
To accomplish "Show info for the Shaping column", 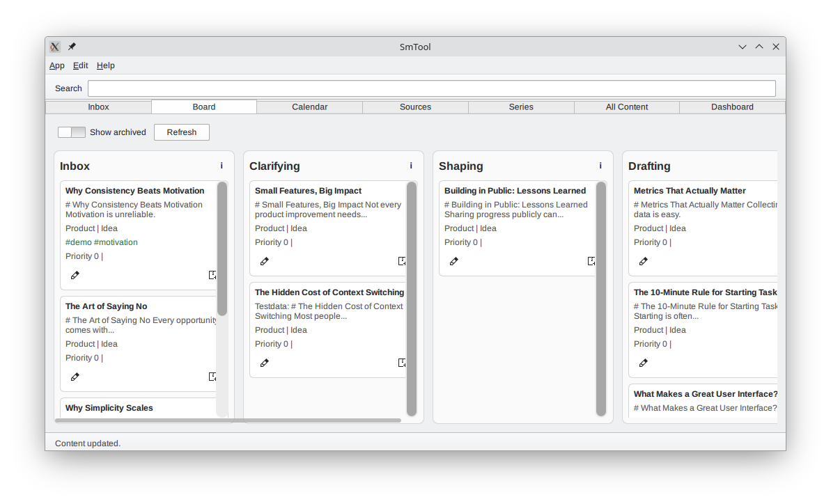I will tap(600, 166).
